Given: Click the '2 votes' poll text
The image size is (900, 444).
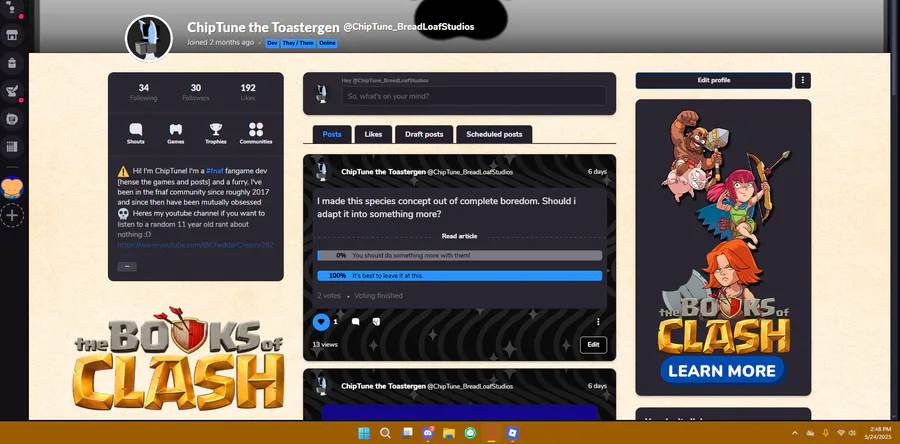Looking at the screenshot, I should point(329,296).
